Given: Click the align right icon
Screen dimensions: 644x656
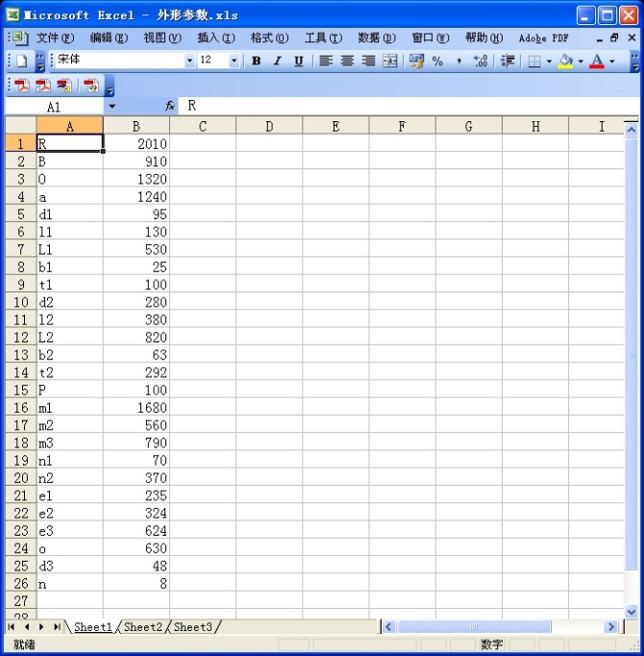Looking at the screenshot, I should [x=368, y=61].
